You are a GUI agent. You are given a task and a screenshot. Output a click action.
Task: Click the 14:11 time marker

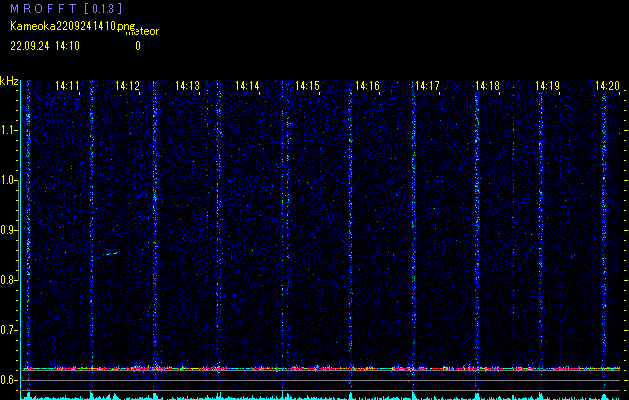[67, 86]
